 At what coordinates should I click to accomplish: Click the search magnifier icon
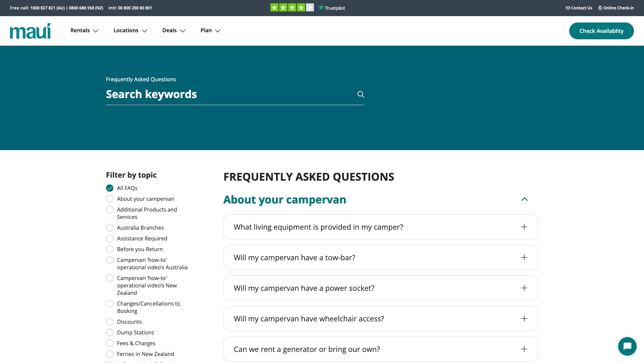click(x=361, y=94)
